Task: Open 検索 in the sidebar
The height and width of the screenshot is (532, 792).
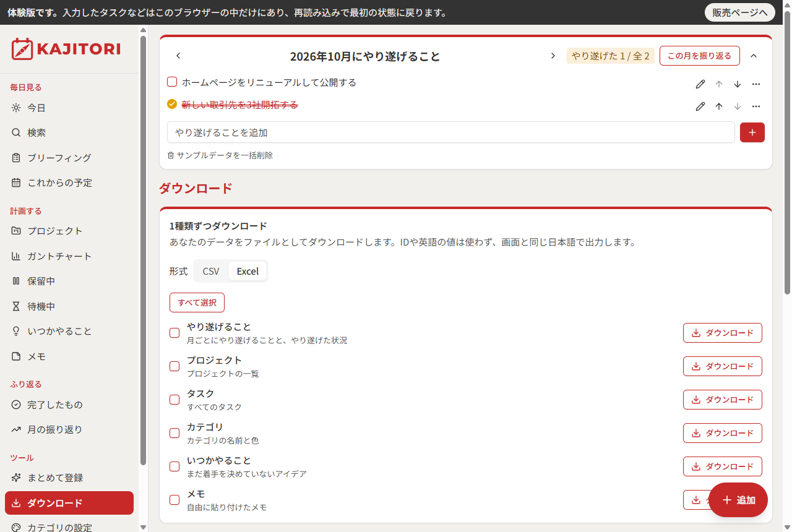Action: pyautogui.click(x=69, y=132)
